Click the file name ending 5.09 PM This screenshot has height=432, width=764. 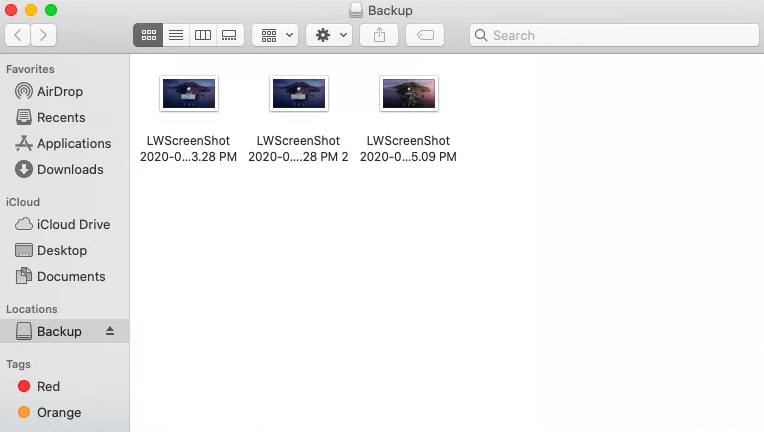pos(408,149)
